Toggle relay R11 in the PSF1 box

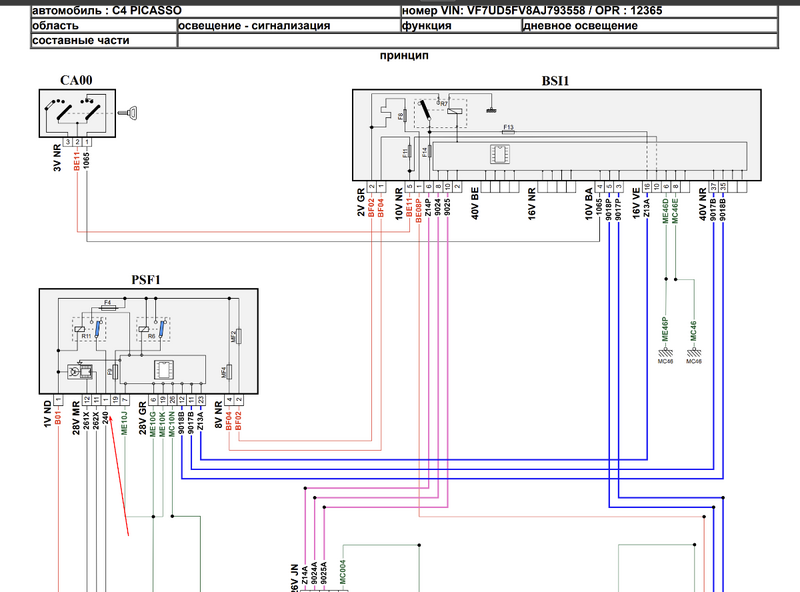coord(86,331)
